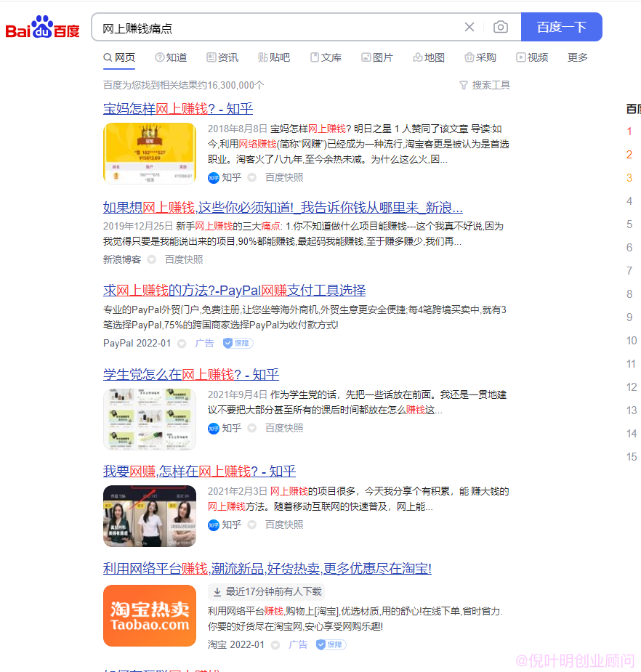
Task: Select the 网页 tab
Action: [x=119, y=57]
